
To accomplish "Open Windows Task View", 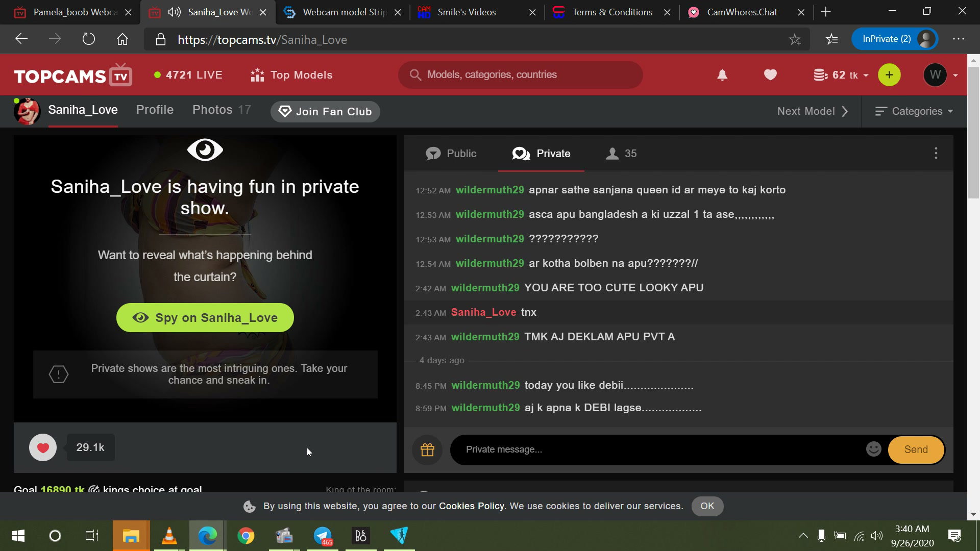I will (92, 536).
